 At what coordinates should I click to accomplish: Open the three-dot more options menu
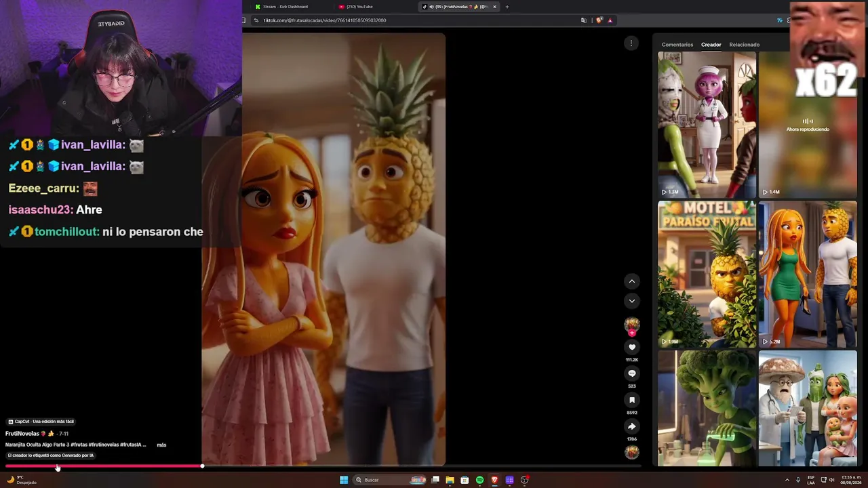[x=631, y=43]
